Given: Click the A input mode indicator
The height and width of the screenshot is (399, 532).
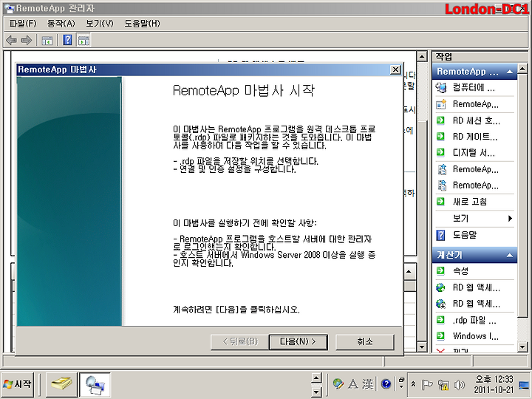Looking at the screenshot, I should pyautogui.click(x=353, y=384).
